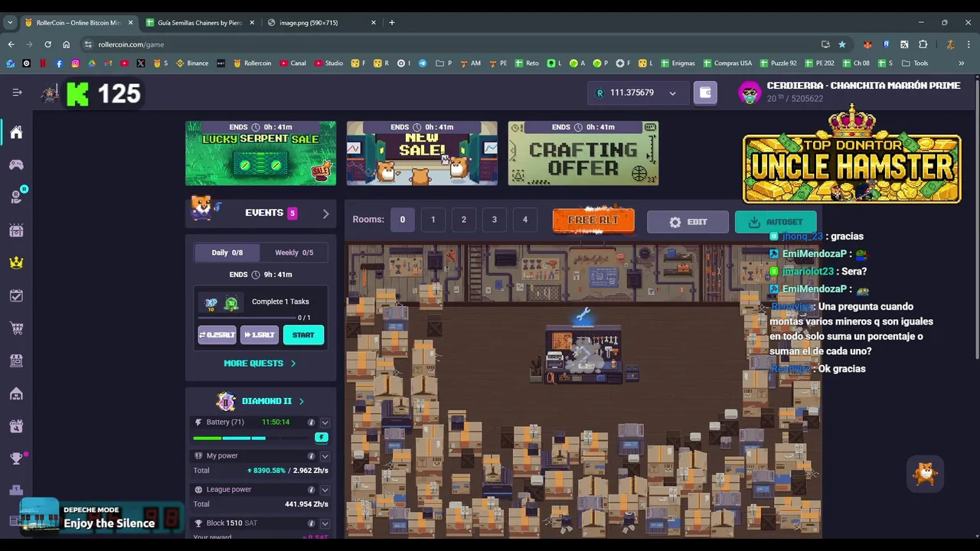Click the battery recharge lightning button
The image size is (980, 551).
point(322,437)
